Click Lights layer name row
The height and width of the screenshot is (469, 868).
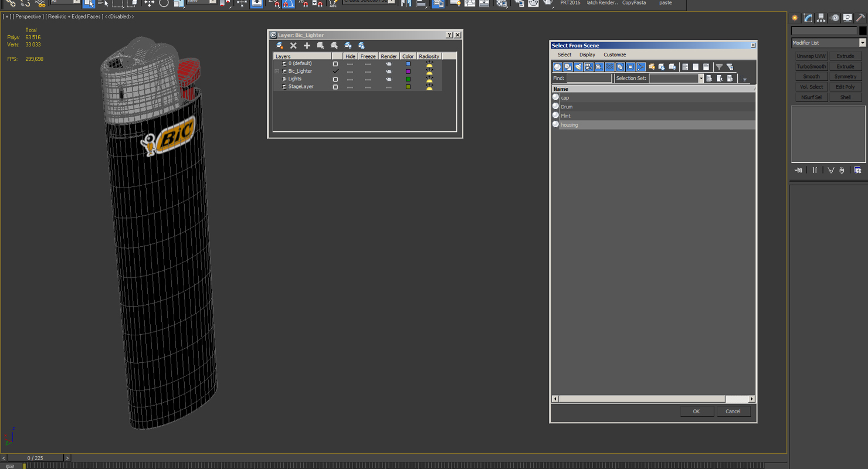(295, 79)
